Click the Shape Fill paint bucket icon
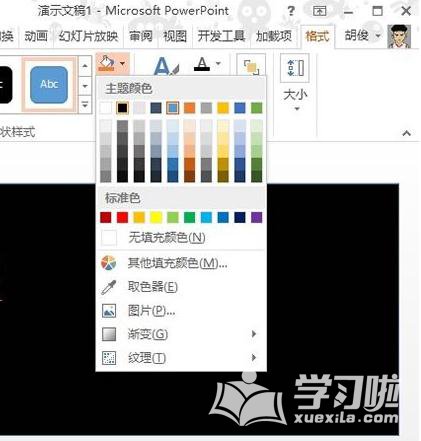The height and width of the screenshot is (441, 421). click(x=106, y=63)
